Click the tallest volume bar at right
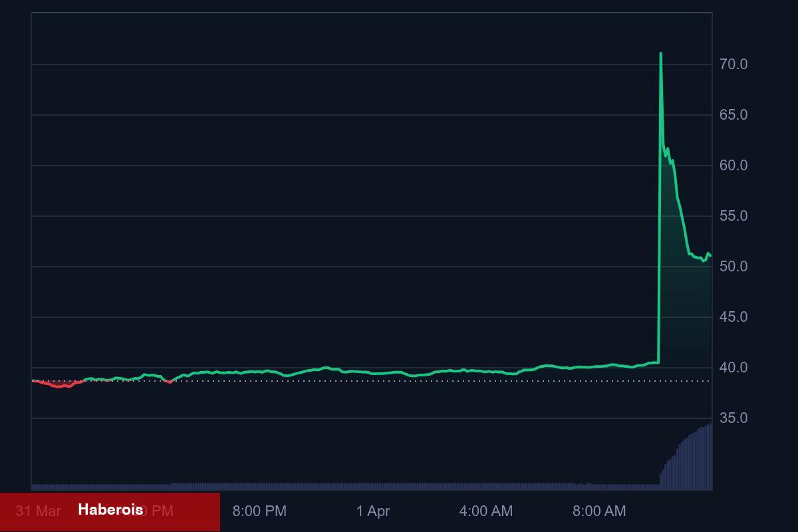 [710, 456]
